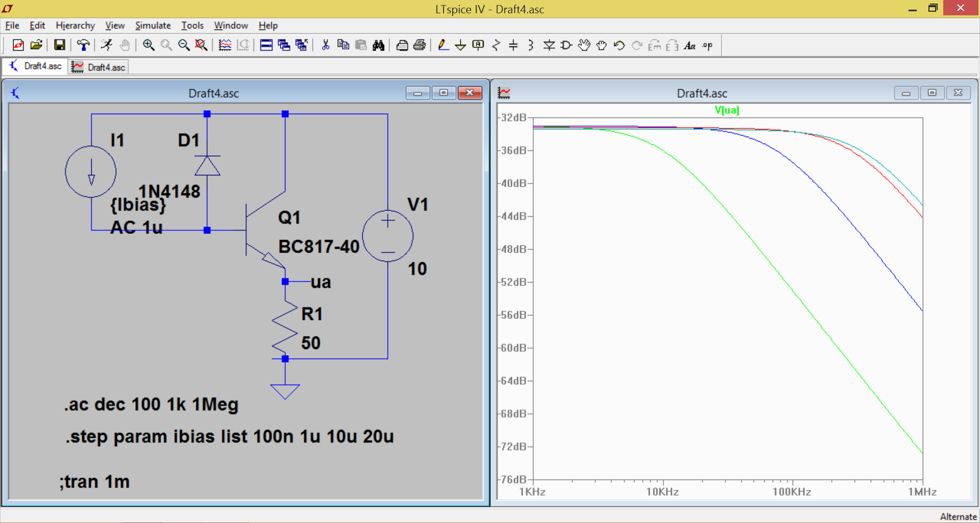Select the Draw Wire pencil tool
Image resolution: width=980 pixels, height=523 pixels.
click(443, 45)
